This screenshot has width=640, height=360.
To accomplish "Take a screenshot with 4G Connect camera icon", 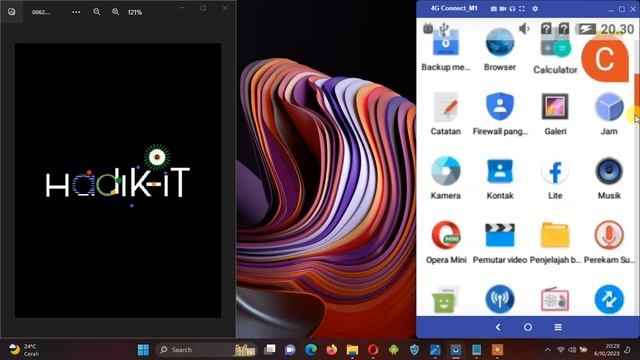I will tap(493, 9).
